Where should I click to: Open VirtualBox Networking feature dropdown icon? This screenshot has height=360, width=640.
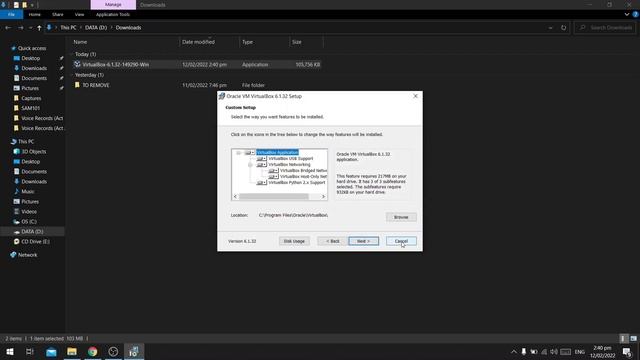[262, 164]
